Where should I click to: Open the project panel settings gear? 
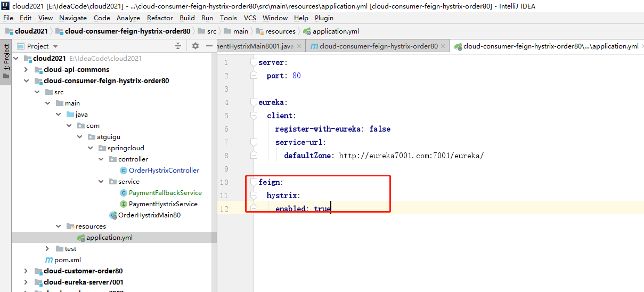pyautogui.click(x=195, y=46)
